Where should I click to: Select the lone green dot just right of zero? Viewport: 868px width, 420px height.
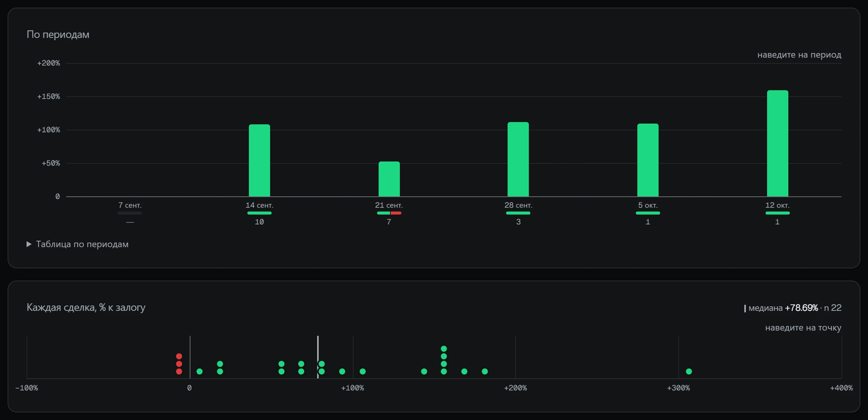[200, 371]
